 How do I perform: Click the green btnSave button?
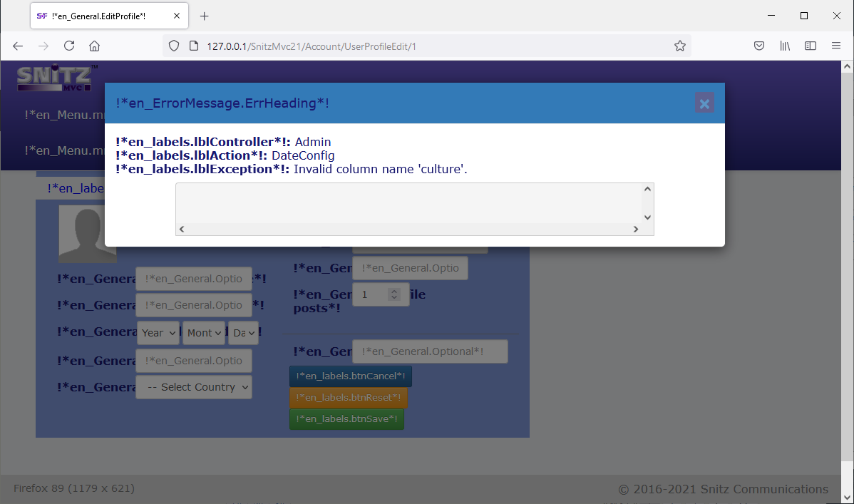point(346,419)
